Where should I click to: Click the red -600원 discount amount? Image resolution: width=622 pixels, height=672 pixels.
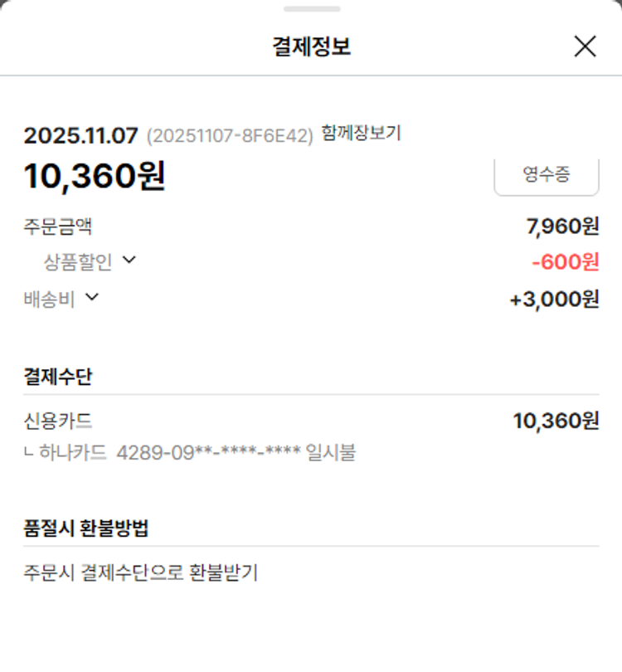pyautogui.click(x=565, y=262)
